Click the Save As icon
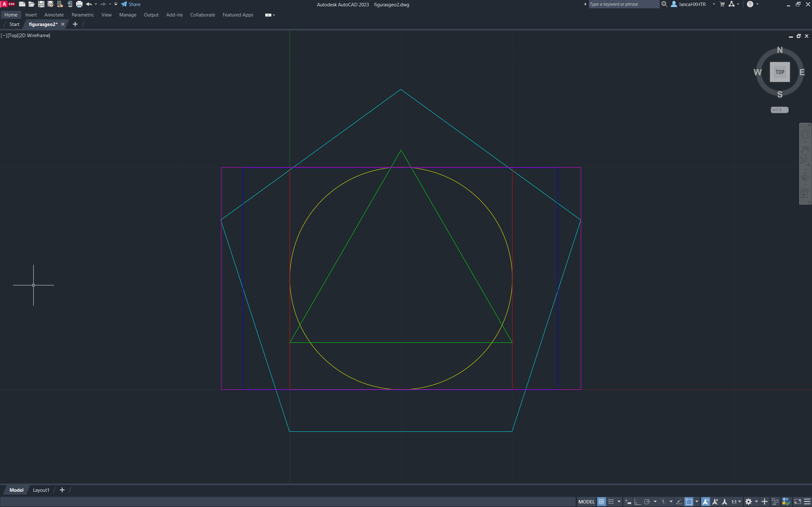Screen dimensions: 812x507 (x=51, y=4)
